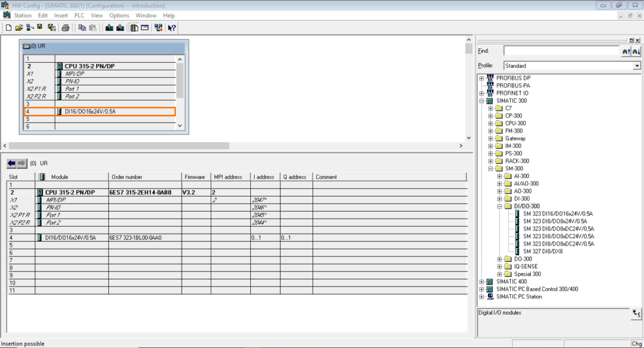
Task: Click the catalog info toggle icon bottom-right
Action: 636,313
